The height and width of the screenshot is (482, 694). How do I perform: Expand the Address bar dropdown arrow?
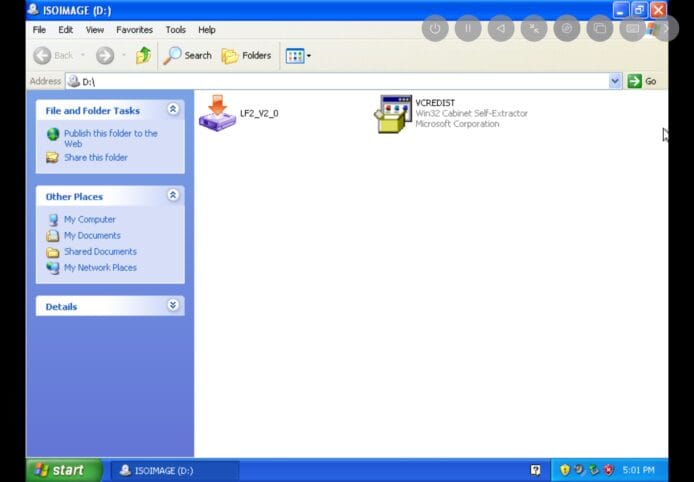615,81
